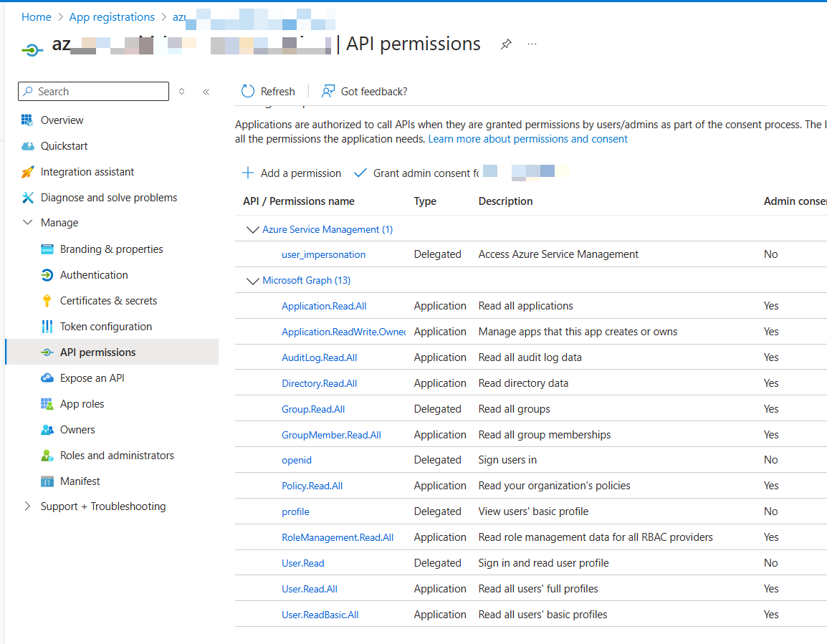Toggle the expand/collapse all menu arrows

click(181, 92)
